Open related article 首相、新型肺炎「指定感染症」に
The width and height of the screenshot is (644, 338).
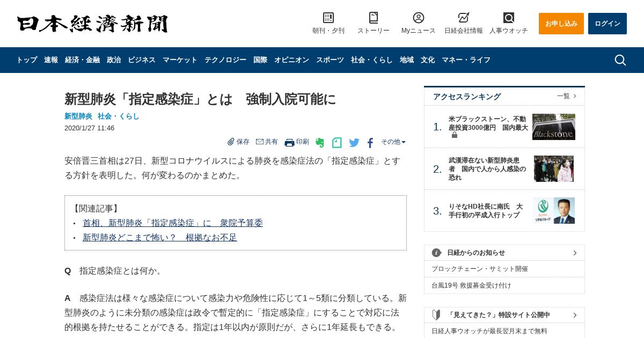[173, 223]
